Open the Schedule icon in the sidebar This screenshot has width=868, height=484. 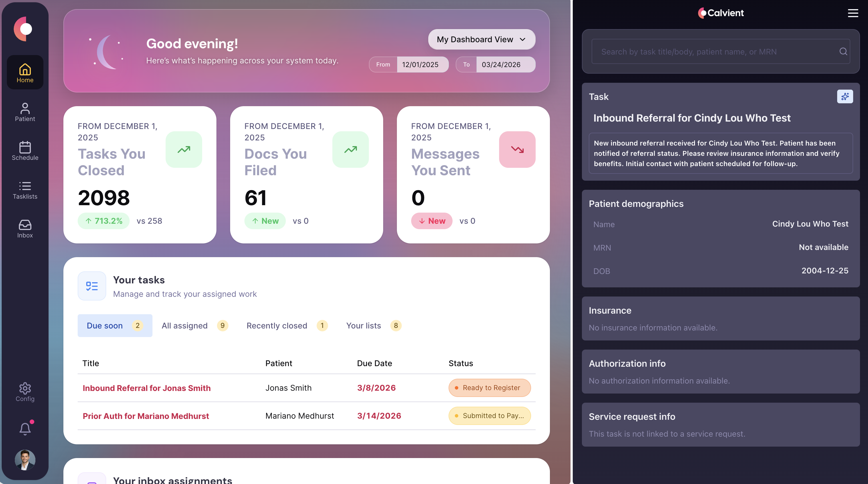click(25, 151)
